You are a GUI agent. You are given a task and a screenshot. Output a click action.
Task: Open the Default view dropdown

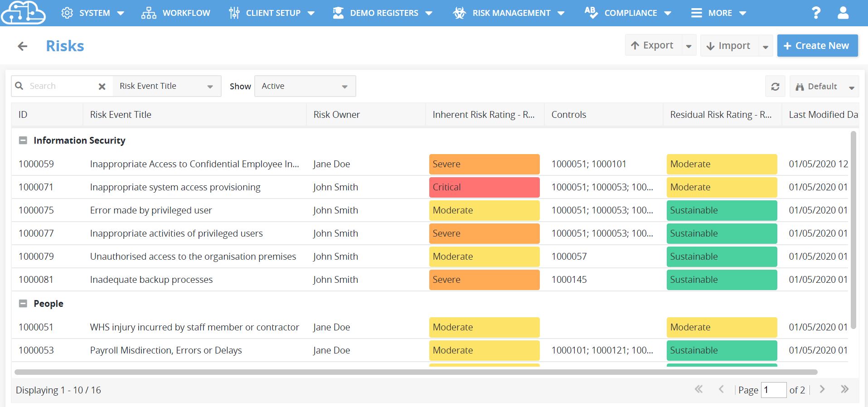click(x=824, y=86)
